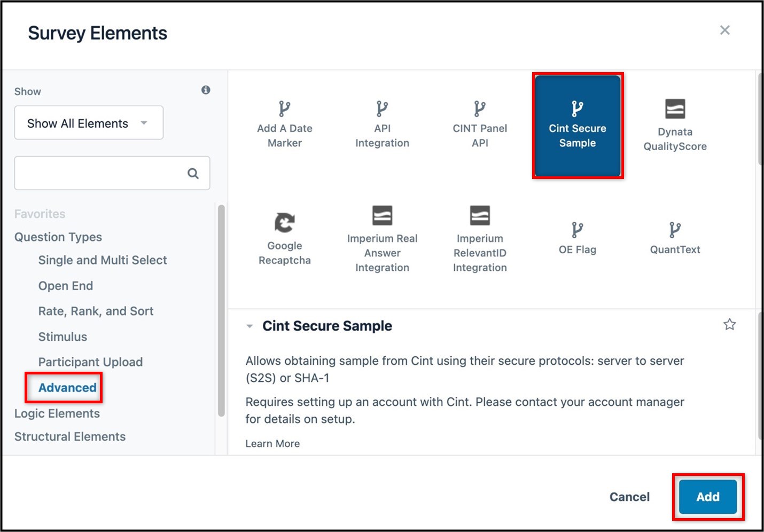Select the QuantText element
Screen dimensions: 764x532
tap(675, 238)
